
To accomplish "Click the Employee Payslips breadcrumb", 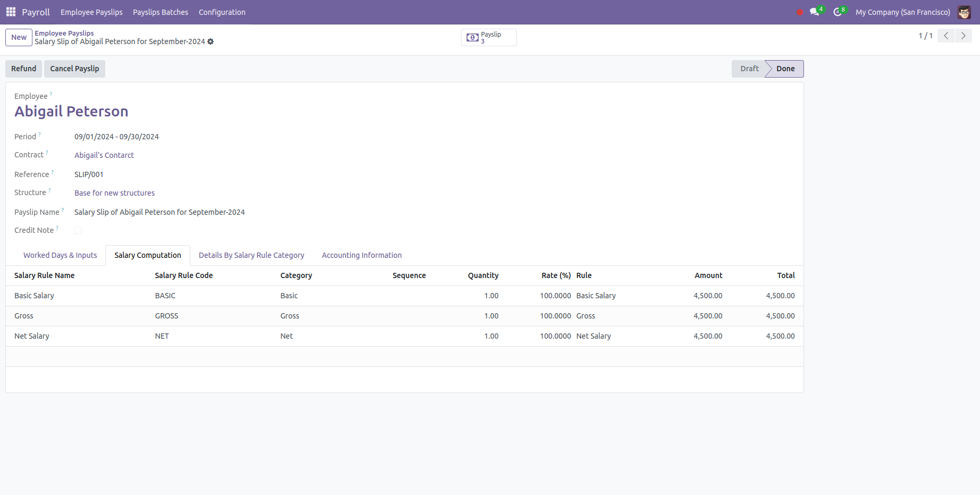I will [x=64, y=33].
